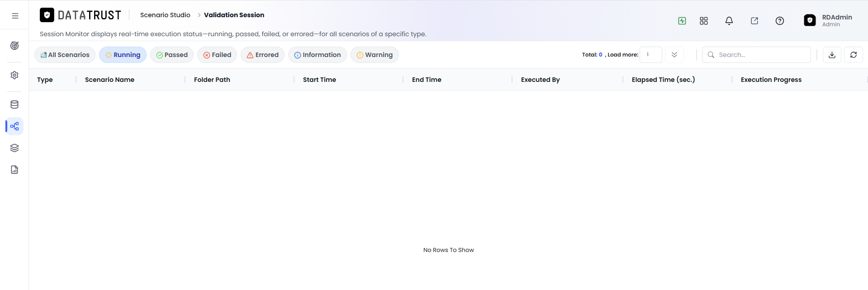The width and height of the screenshot is (868, 290).
Task: Click the open-in-new-window icon in header
Action: tap(754, 21)
